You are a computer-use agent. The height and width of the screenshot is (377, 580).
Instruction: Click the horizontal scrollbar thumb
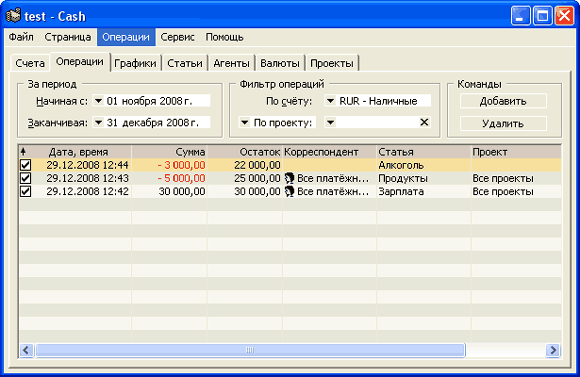click(x=250, y=350)
